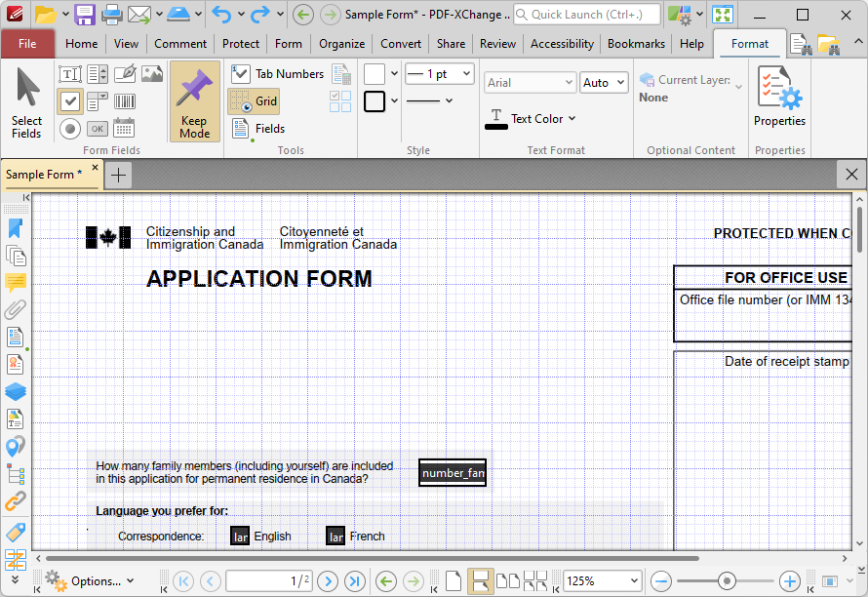The image size is (868, 597).
Task: Click the scanner icon in the quick toolbar
Action: [178, 15]
